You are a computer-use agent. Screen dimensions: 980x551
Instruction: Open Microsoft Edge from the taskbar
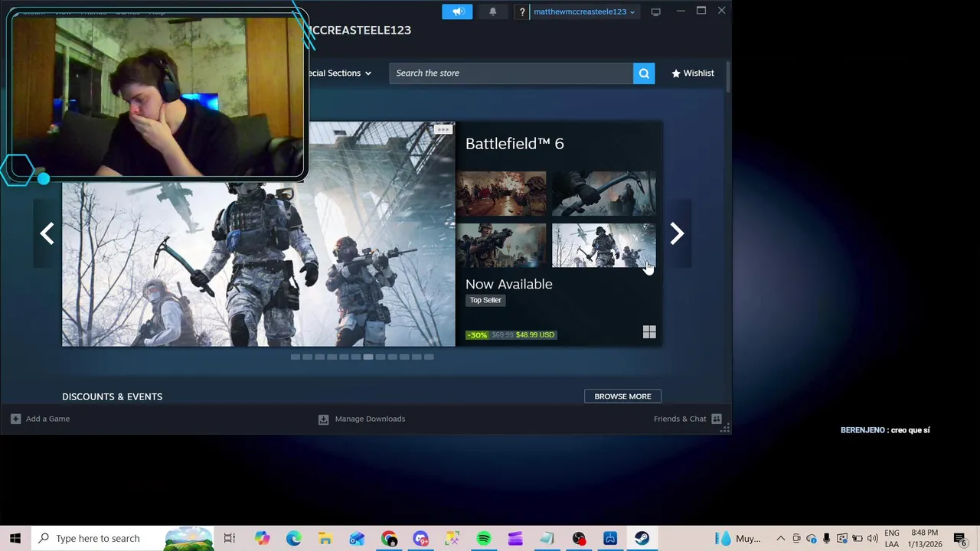(294, 539)
